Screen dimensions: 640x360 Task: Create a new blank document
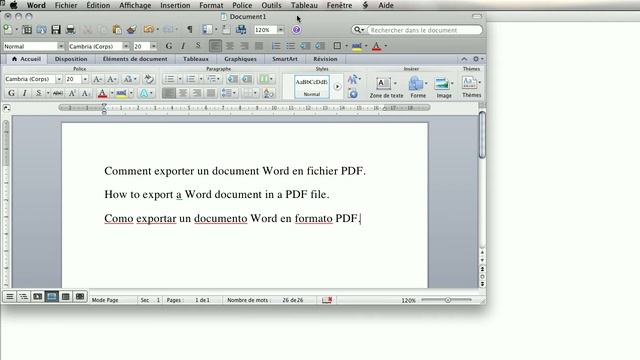(8, 29)
